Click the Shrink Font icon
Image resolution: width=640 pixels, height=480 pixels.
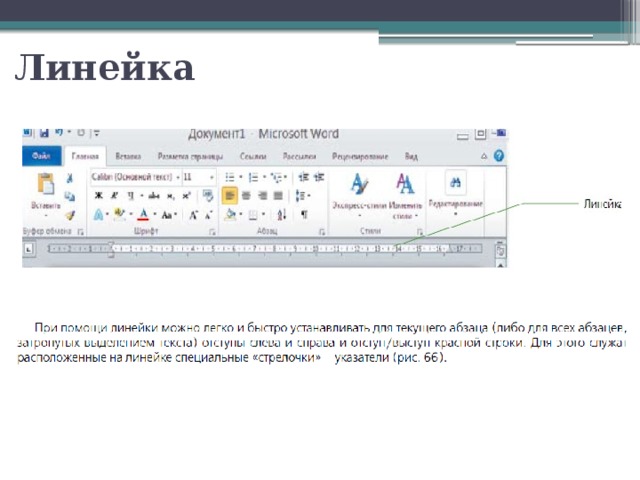209,215
